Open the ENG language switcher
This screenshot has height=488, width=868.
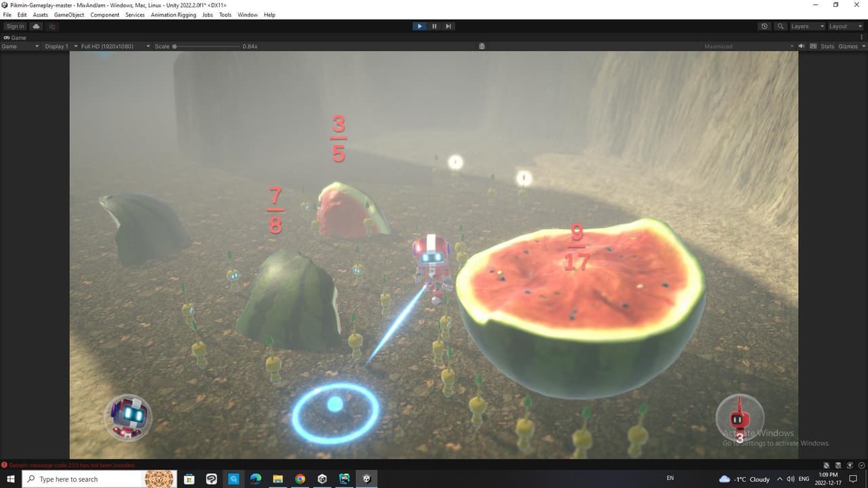pyautogui.click(x=804, y=479)
